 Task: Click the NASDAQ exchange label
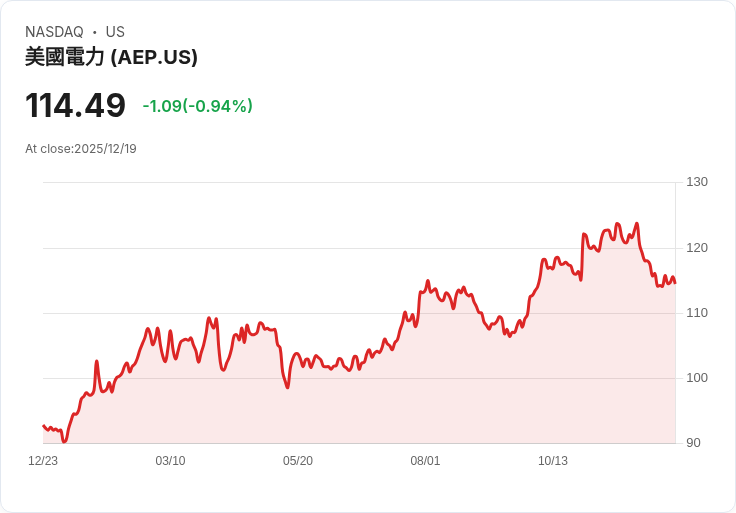[x=54, y=32]
